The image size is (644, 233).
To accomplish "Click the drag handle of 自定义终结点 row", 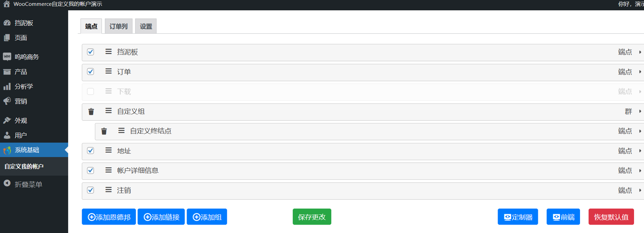I will (122, 131).
